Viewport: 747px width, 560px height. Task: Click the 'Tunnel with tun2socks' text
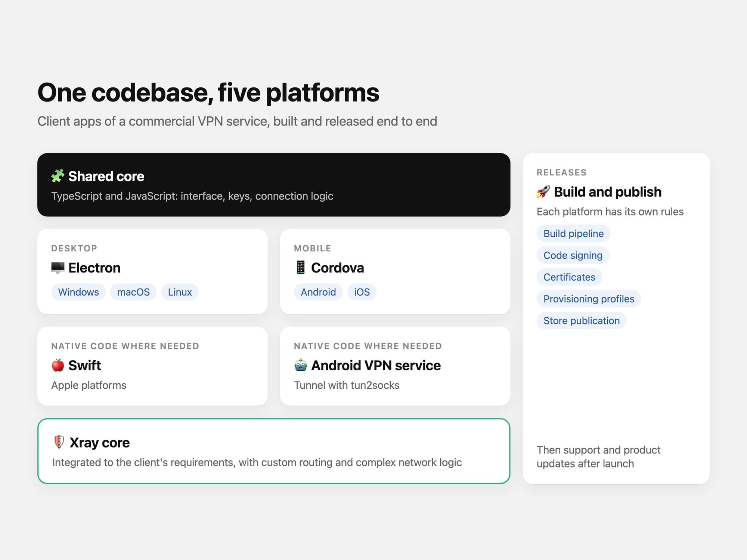(x=347, y=385)
